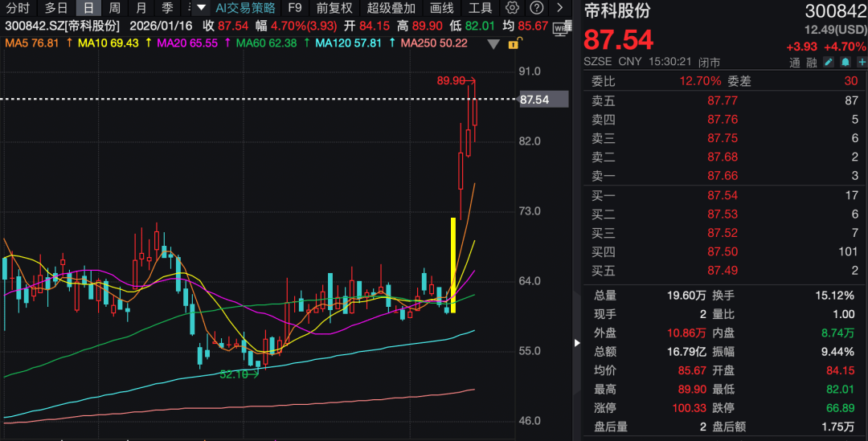Collapse side panel using the divider arrow
The image size is (868, 441).
pos(576,343)
